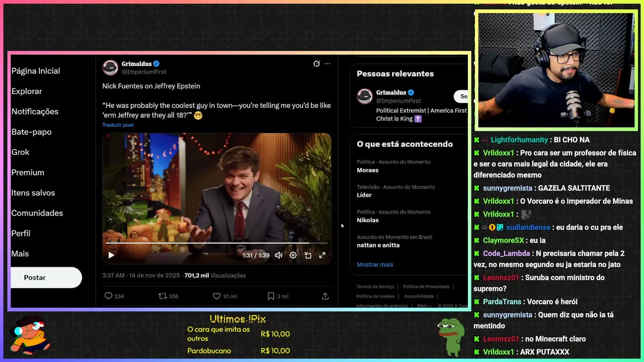Toggle picture-in-picture on video
This screenshot has width=644, height=362.
pyautogui.click(x=308, y=255)
